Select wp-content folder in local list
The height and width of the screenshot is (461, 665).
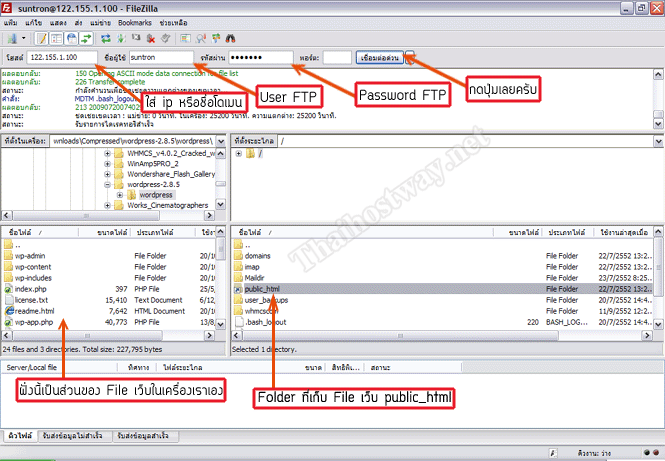coord(33,267)
